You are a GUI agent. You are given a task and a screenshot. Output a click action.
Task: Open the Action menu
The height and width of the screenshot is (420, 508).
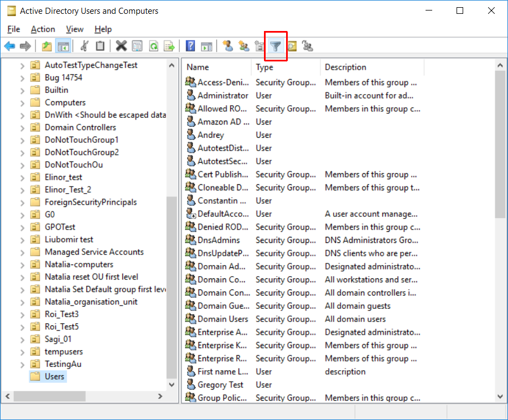pos(43,29)
